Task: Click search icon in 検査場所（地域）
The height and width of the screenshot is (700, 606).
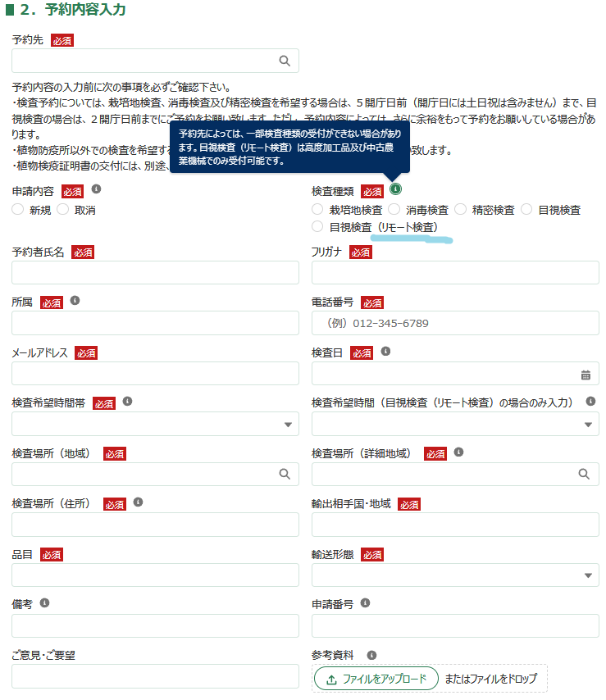Action: coord(285,474)
